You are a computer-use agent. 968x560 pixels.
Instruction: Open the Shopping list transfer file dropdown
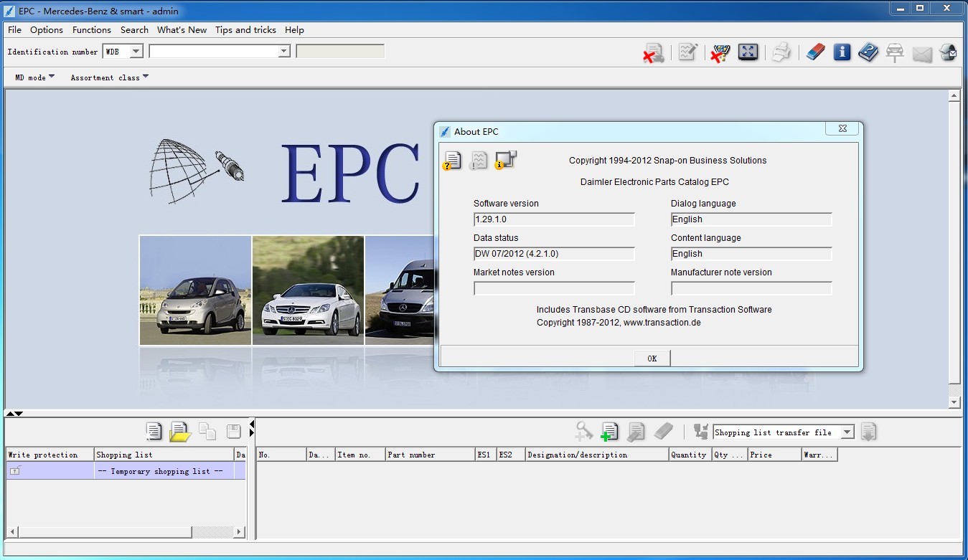(847, 432)
